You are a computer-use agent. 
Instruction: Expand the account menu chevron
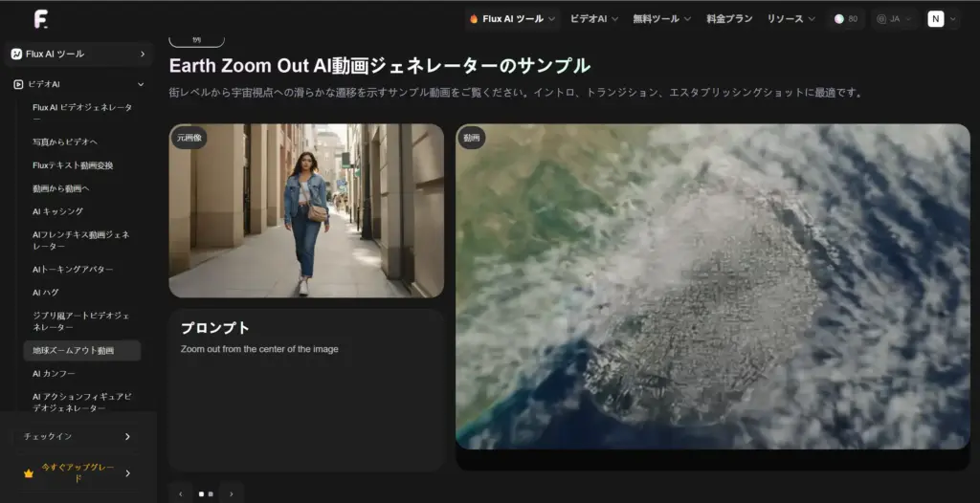point(952,19)
